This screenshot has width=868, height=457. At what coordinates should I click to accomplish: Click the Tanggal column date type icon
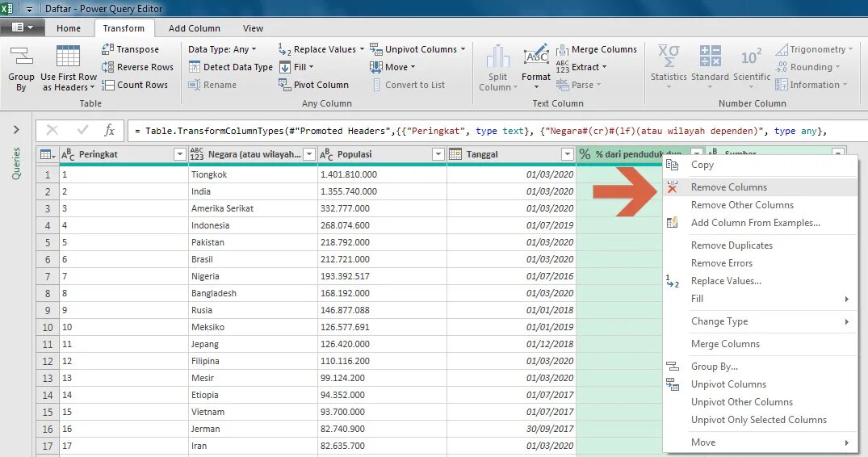(455, 154)
